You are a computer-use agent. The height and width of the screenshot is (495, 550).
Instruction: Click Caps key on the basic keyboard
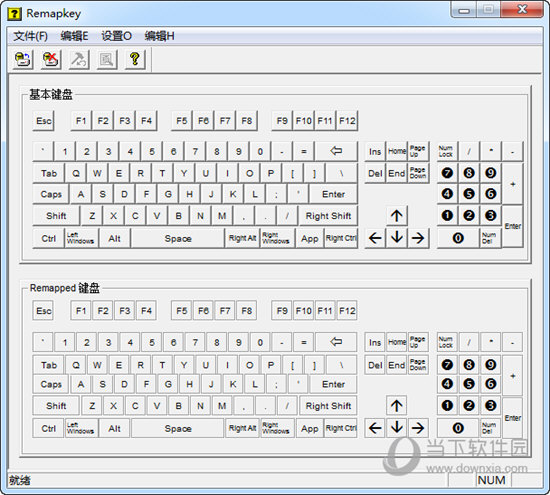51,194
